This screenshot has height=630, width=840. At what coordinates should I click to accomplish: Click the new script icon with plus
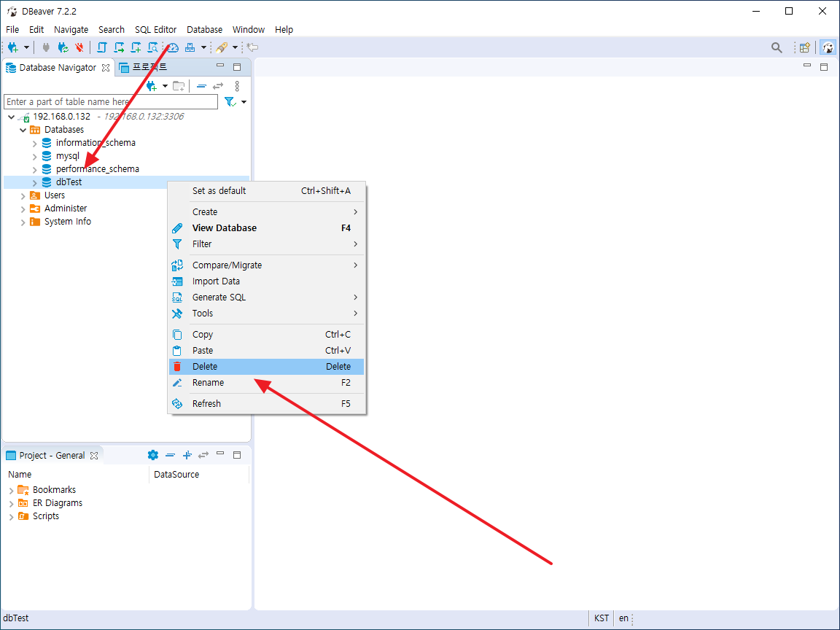[136, 47]
